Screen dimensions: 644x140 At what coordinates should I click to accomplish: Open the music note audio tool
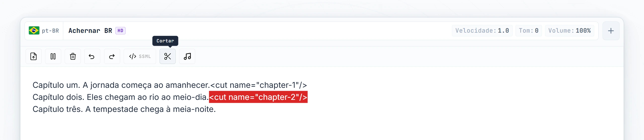pyautogui.click(x=187, y=56)
